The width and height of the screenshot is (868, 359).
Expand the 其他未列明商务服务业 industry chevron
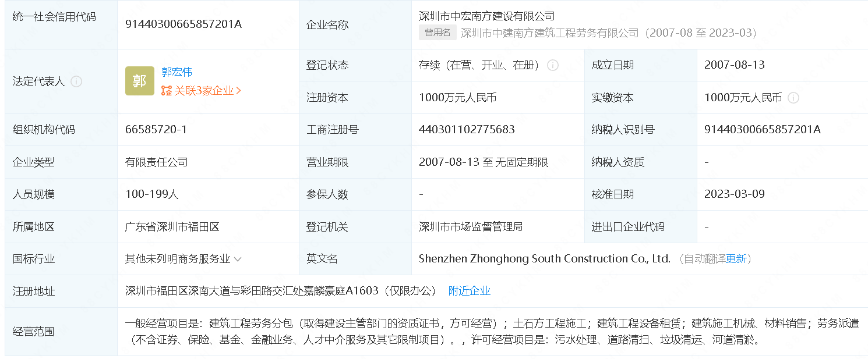pos(238,260)
